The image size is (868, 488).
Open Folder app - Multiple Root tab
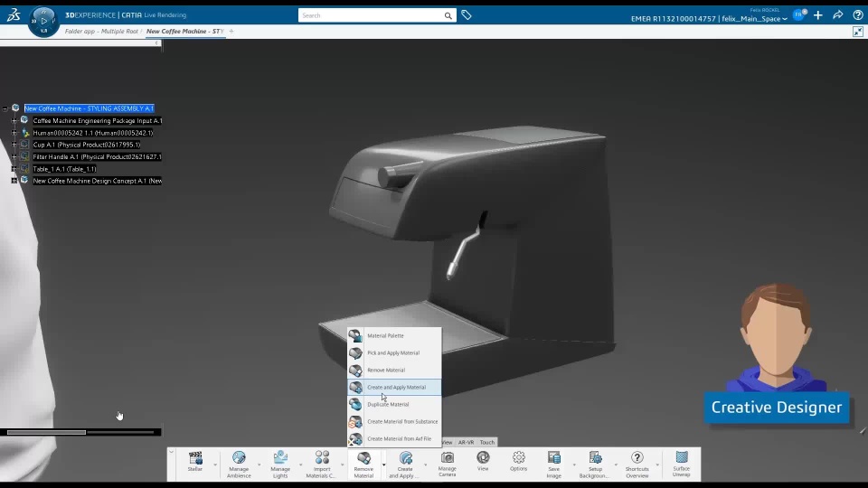point(101,32)
